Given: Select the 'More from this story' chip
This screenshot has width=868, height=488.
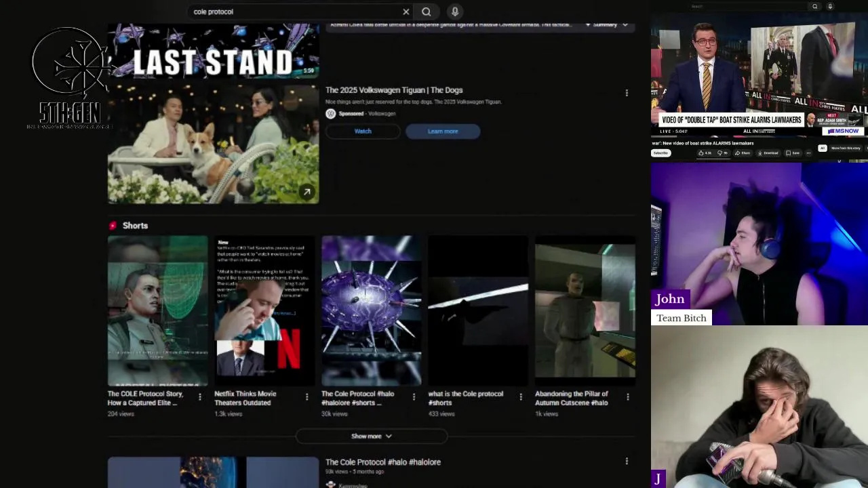Looking at the screenshot, I should [x=846, y=148].
